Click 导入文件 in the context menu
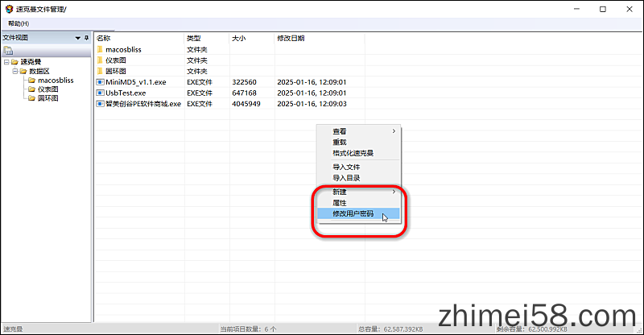This screenshot has width=644, height=335. 345,167
